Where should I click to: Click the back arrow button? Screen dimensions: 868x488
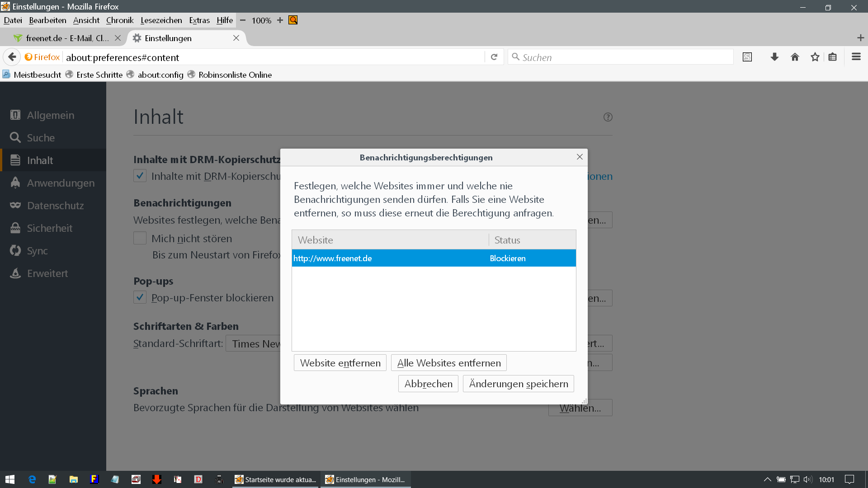coord(12,57)
